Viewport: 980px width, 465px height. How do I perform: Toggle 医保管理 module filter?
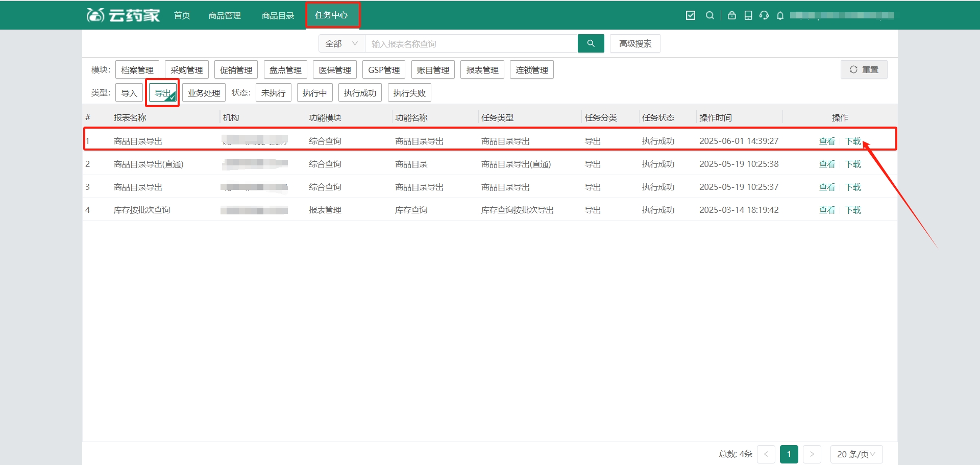pos(335,70)
